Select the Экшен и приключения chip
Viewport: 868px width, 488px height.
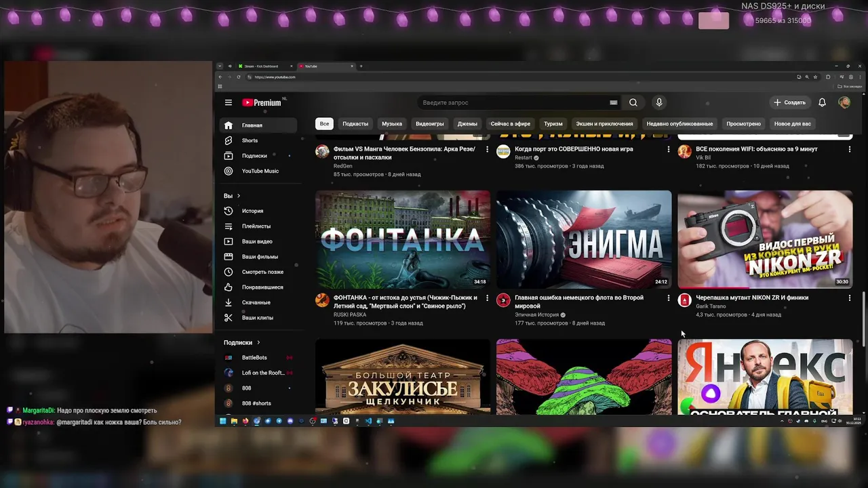pos(604,123)
